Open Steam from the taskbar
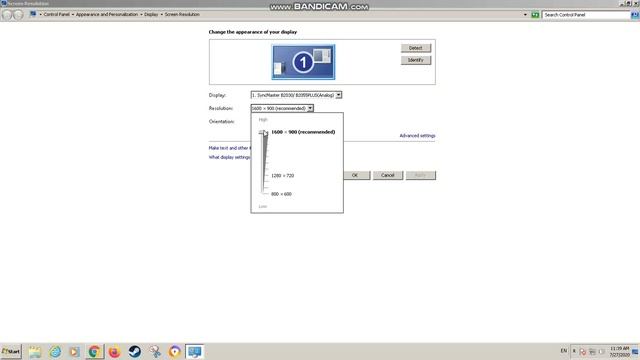The width and height of the screenshot is (640, 360). [134, 352]
